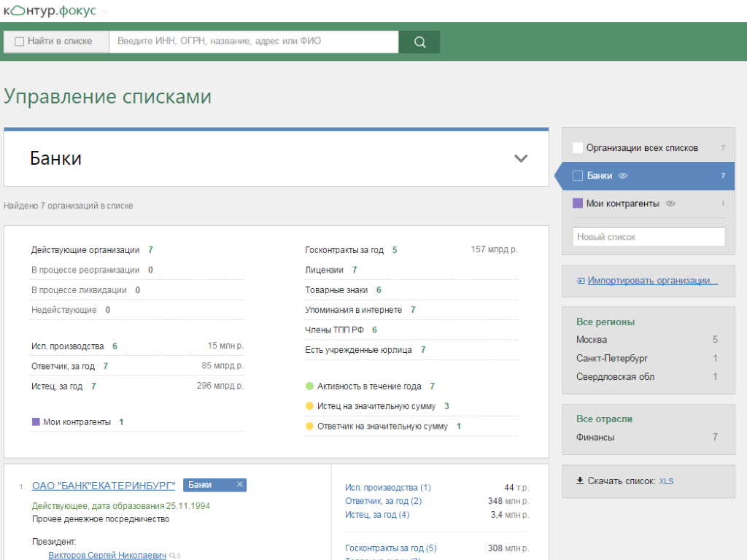Click the small search icon after Викторов Сергей Николаевич
Screen dimensions: 747x560
click(173, 556)
